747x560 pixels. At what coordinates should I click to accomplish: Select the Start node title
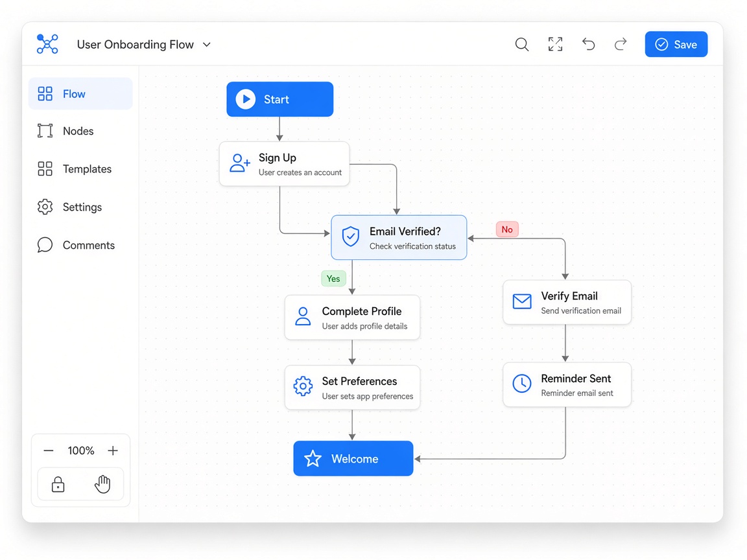coord(276,100)
